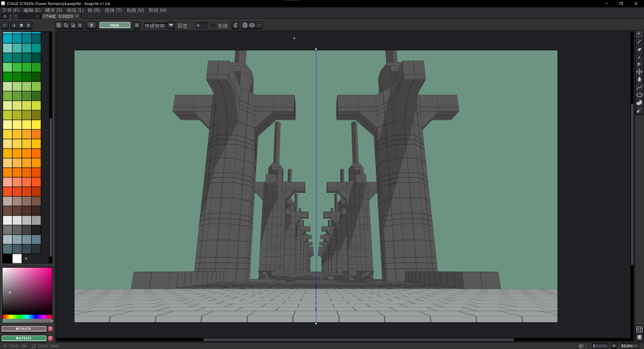Click the frame number field in status bar
This screenshot has height=349, width=644.
point(599,346)
